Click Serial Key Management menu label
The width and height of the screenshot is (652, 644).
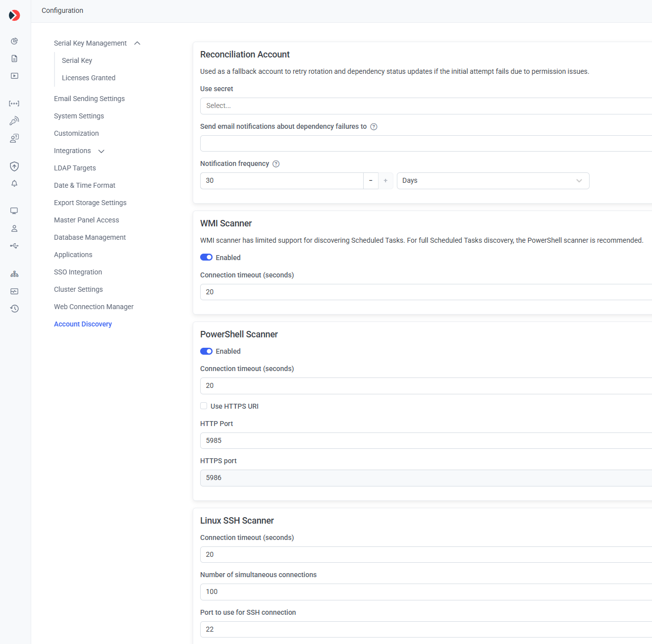pyautogui.click(x=90, y=43)
